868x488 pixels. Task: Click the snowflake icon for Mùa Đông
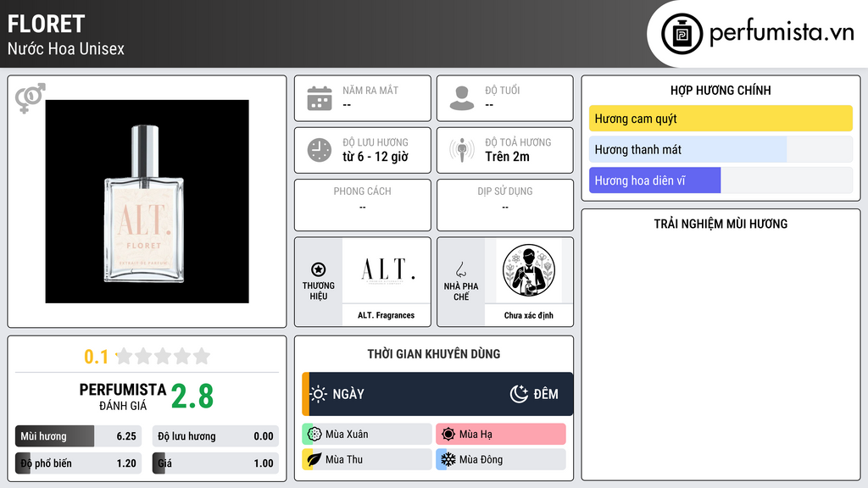(448, 459)
